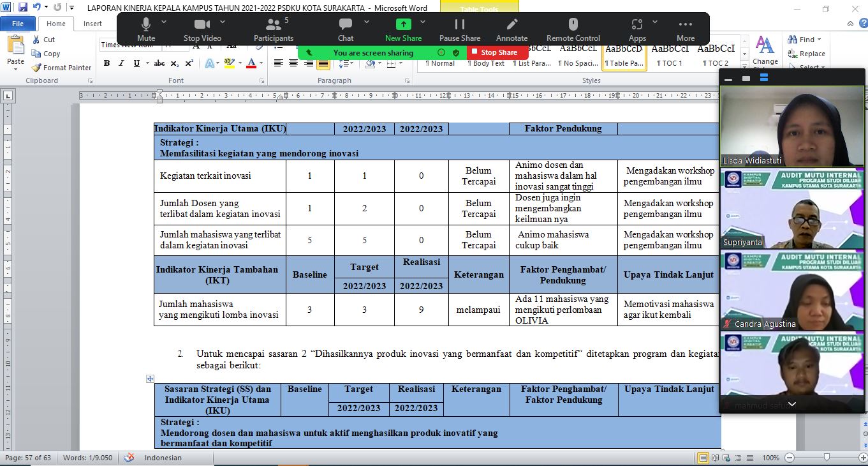
Task: Toggle Bold formatting
Action: 107,63
